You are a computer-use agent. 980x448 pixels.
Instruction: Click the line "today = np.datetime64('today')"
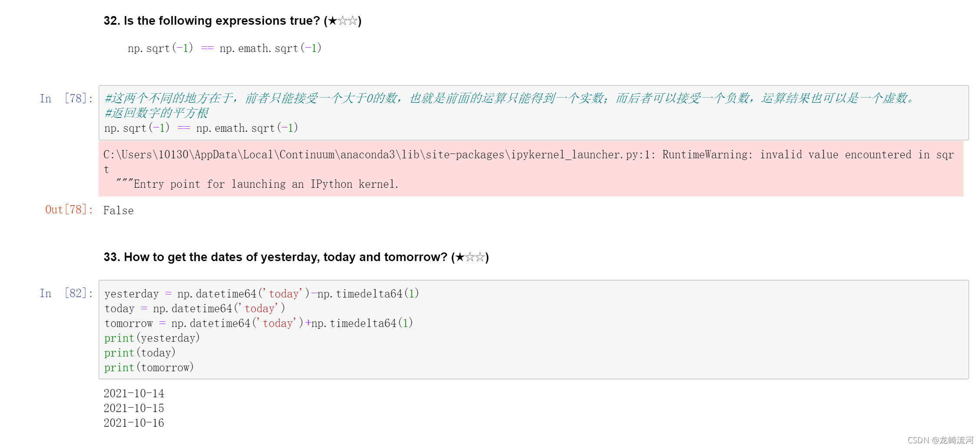(195, 308)
